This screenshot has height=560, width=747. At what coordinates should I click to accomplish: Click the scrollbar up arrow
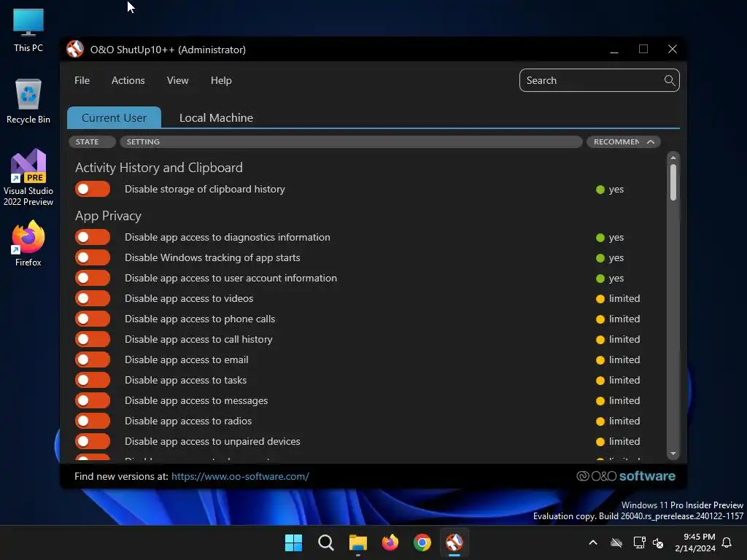(x=673, y=157)
